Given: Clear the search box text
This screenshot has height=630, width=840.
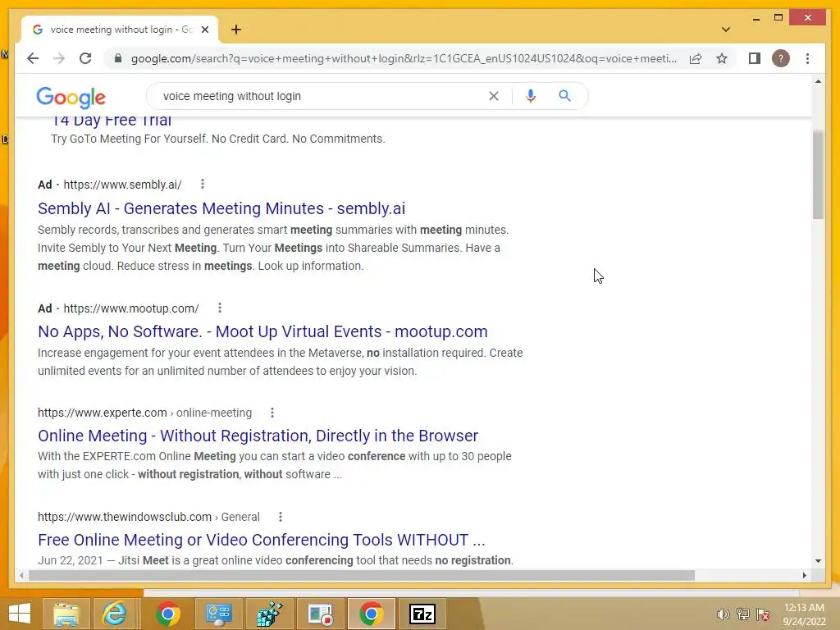Looking at the screenshot, I should [x=493, y=96].
